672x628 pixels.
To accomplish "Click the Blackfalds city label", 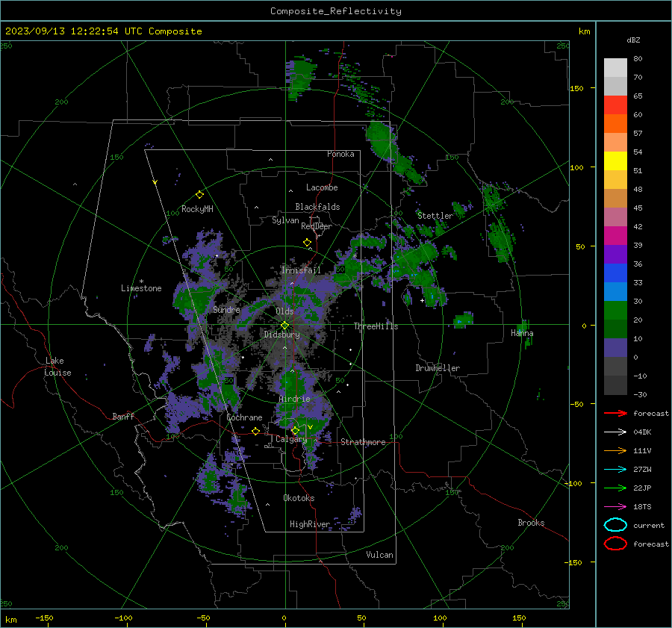I will 317,207.
